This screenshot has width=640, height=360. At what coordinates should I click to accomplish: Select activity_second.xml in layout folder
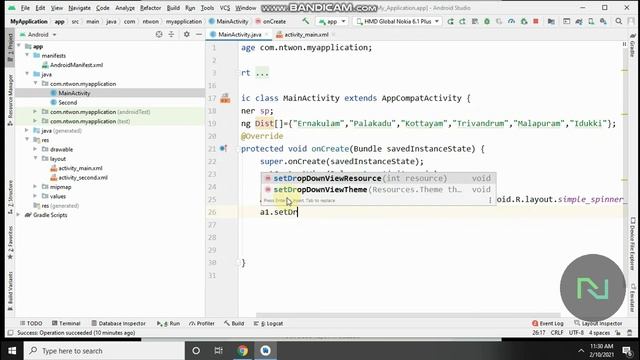(79, 178)
